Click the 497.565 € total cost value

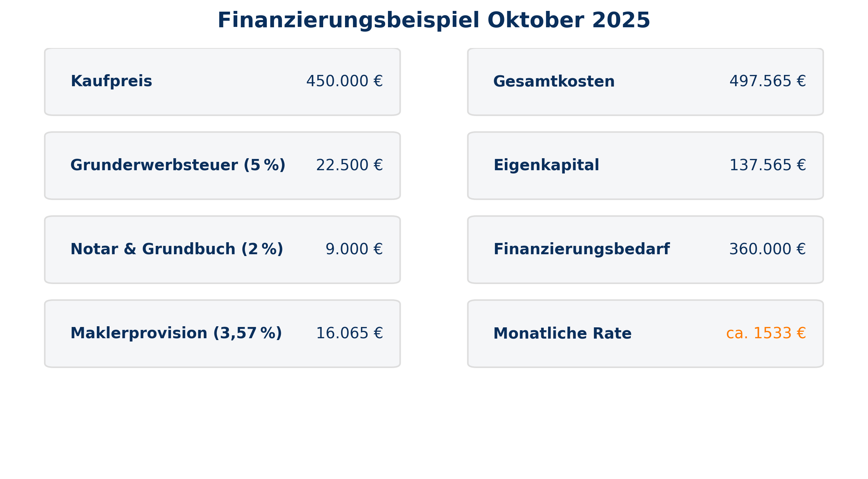[768, 81]
